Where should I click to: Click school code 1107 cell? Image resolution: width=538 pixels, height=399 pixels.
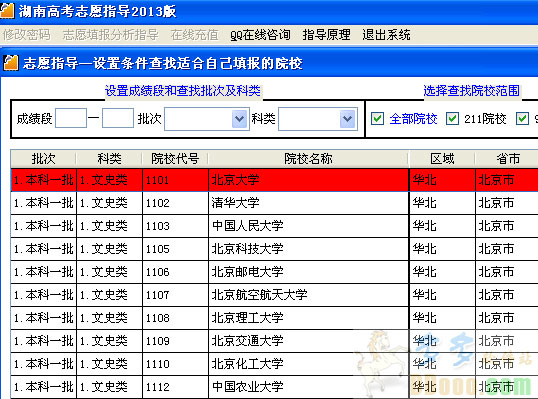point(175,295)
